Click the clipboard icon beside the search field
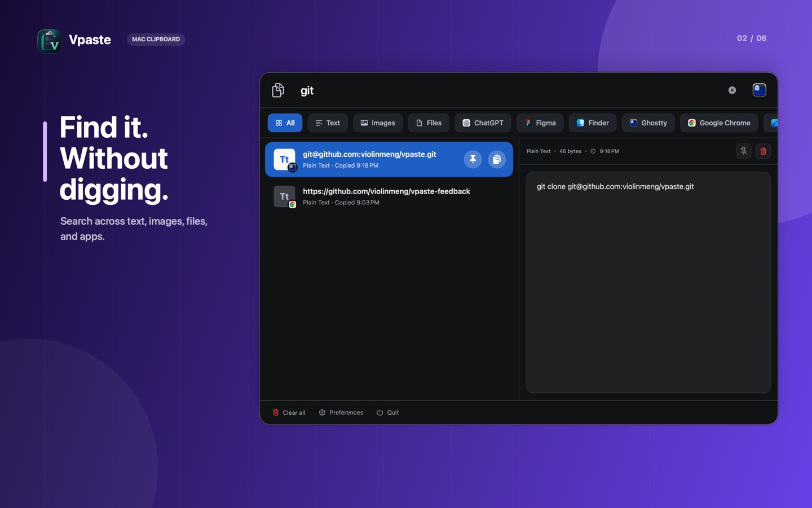812x508 pixels. (278, 90)
